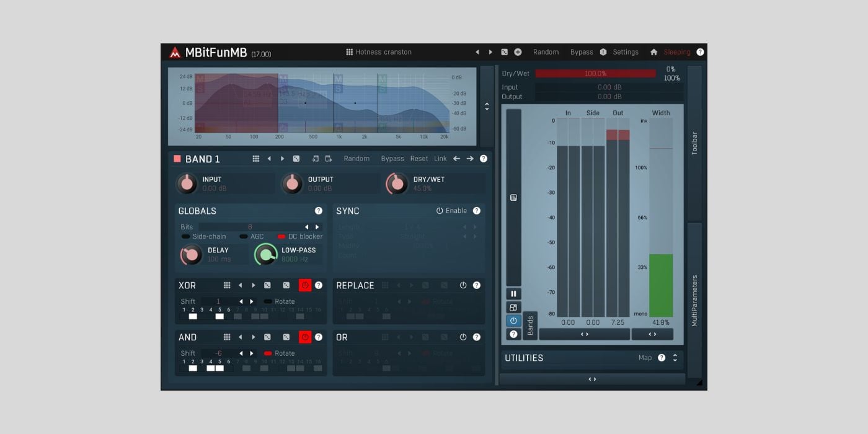Open the preset grid next to Hotness cranston
Image resolution: width=868 pixels, height=434 pixels.
[349, 52]
